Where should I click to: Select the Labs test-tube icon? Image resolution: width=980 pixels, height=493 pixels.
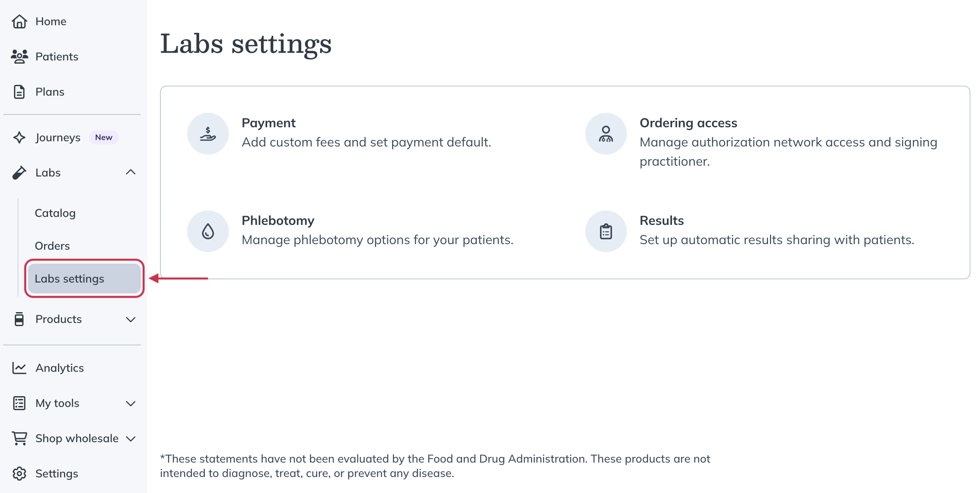pyautogui.click(x=19, y=172)
